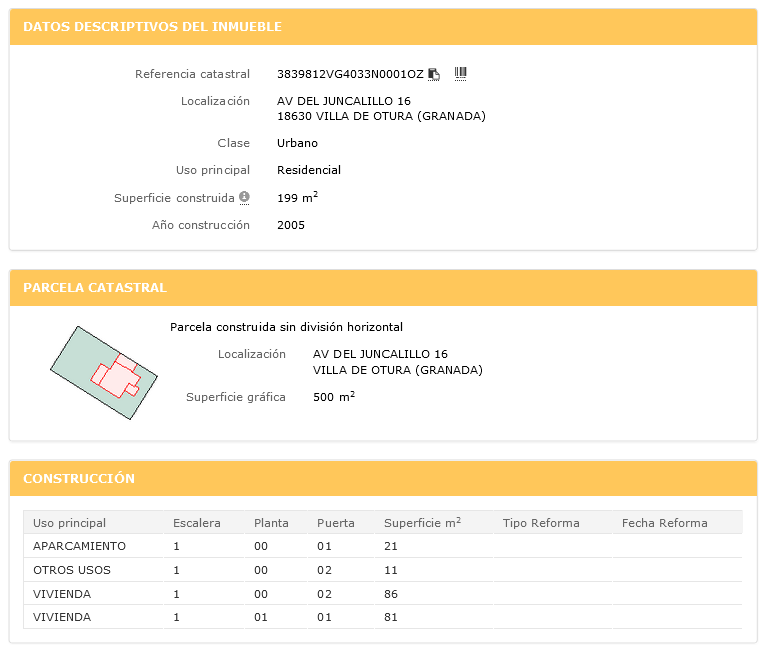Click the Fecha Reforma column header
This screenshot has width=762, height=650.
pos(664,523)
